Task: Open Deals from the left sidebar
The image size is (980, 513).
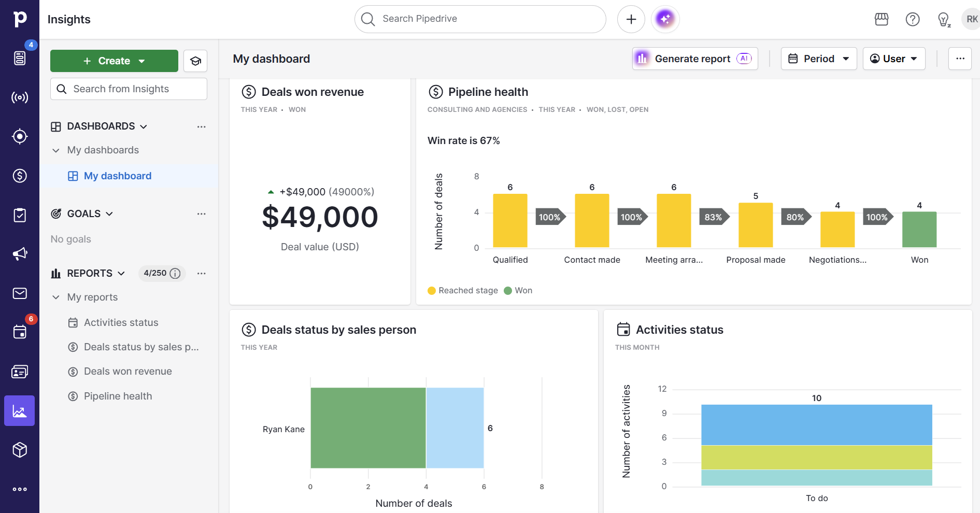Action: [20, 176]
